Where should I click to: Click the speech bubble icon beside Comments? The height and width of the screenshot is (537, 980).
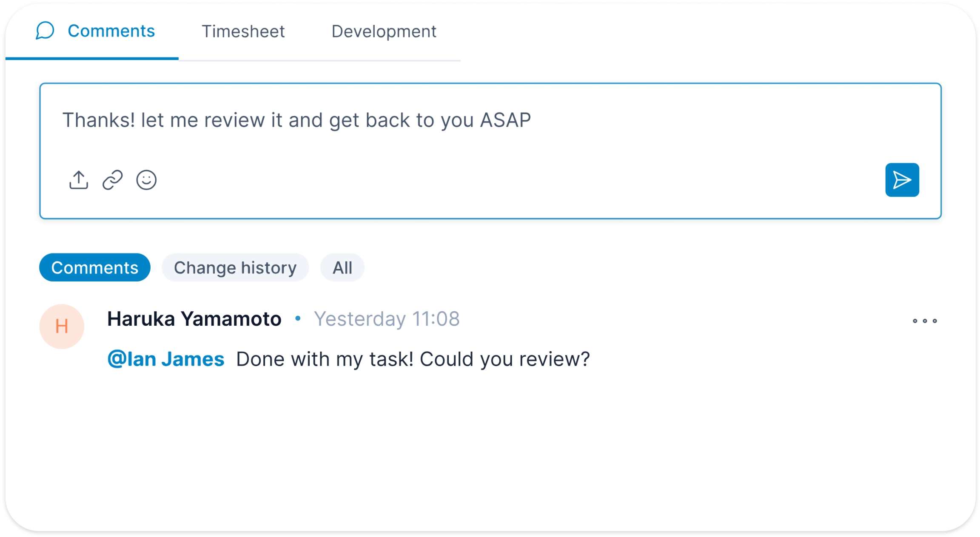(45, 31)
